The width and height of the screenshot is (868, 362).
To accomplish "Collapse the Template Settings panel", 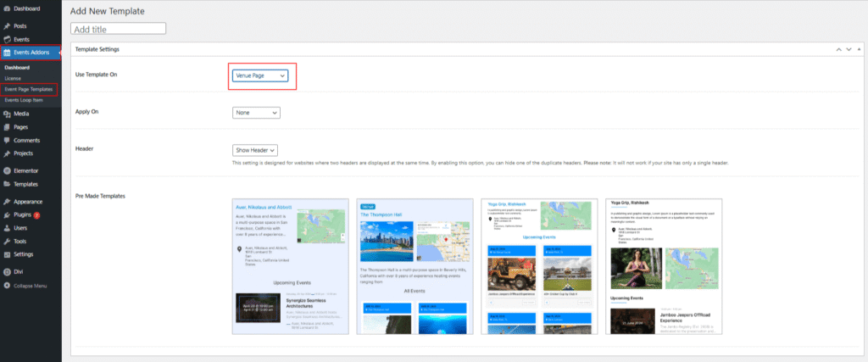I will pos(860,50).
